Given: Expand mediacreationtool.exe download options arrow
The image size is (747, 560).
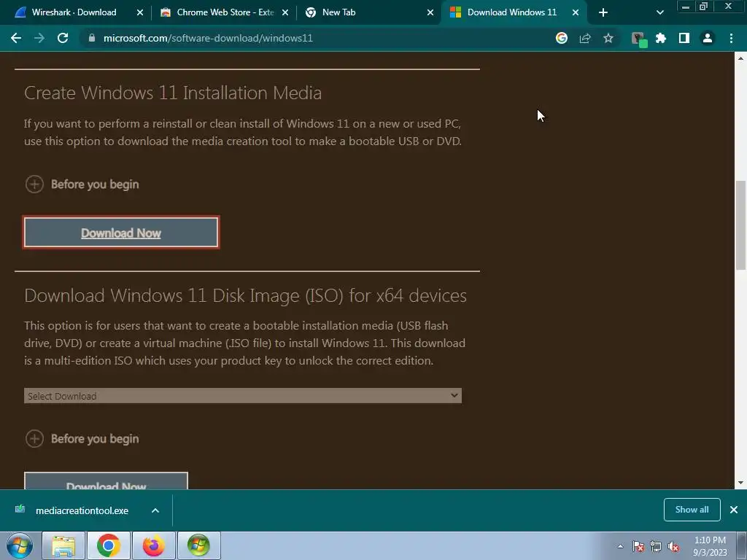Looking at the screenshot, I should tap(155, 510).
